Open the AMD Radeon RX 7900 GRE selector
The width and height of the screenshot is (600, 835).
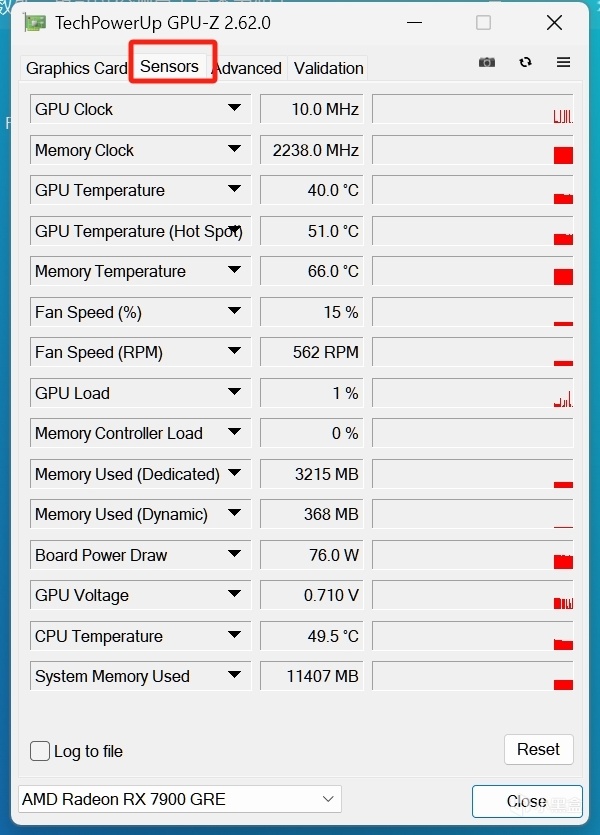[x=180, y=799]
